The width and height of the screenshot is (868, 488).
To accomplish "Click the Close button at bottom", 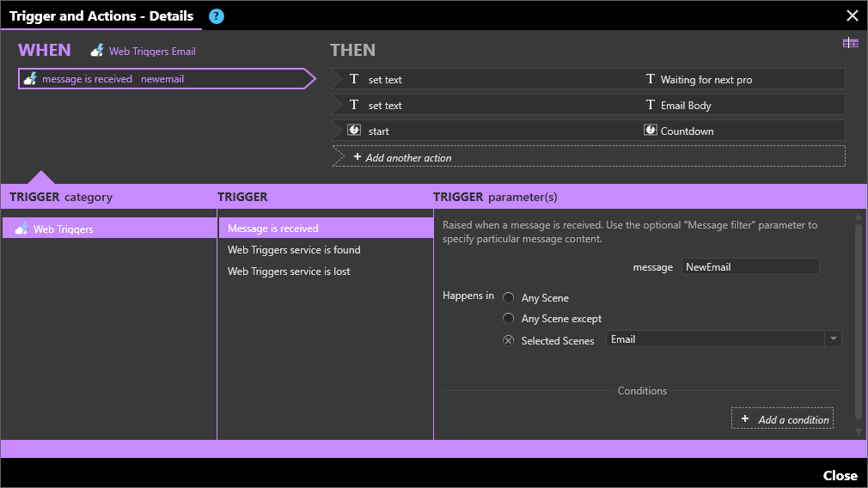I will tap(840, 475).
